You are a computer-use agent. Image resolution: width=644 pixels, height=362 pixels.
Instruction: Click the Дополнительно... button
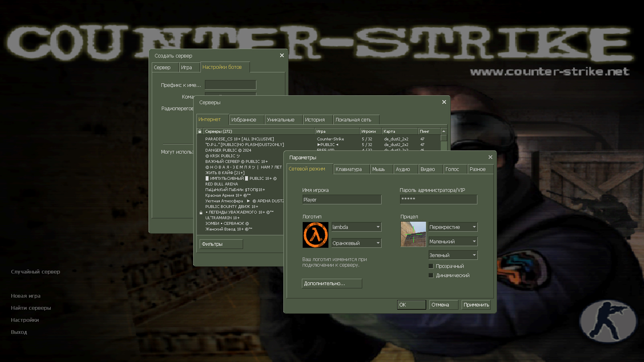(x=331, y=284)
